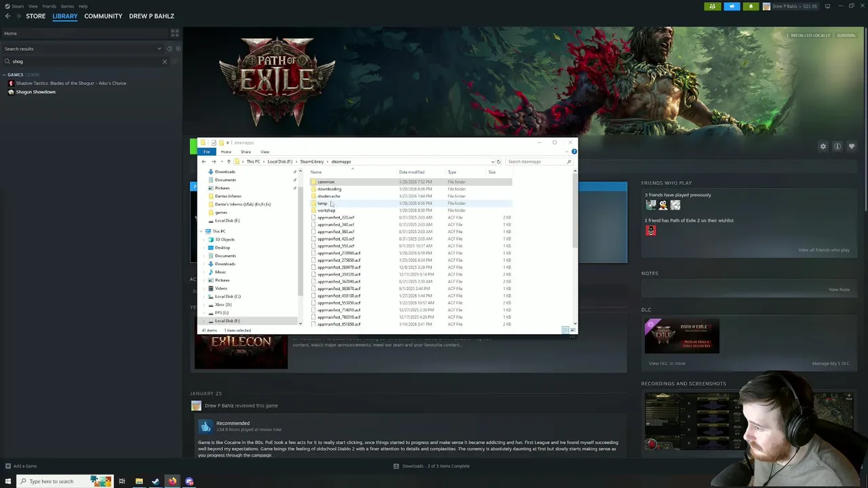
Task: Filter library by ready to play
Action: tap(177, 49)
